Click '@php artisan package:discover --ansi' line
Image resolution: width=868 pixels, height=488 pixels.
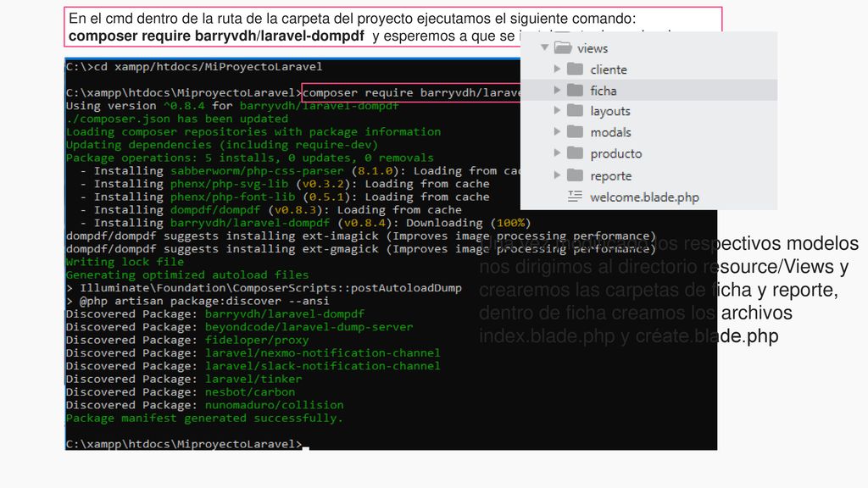coord(198,301)
